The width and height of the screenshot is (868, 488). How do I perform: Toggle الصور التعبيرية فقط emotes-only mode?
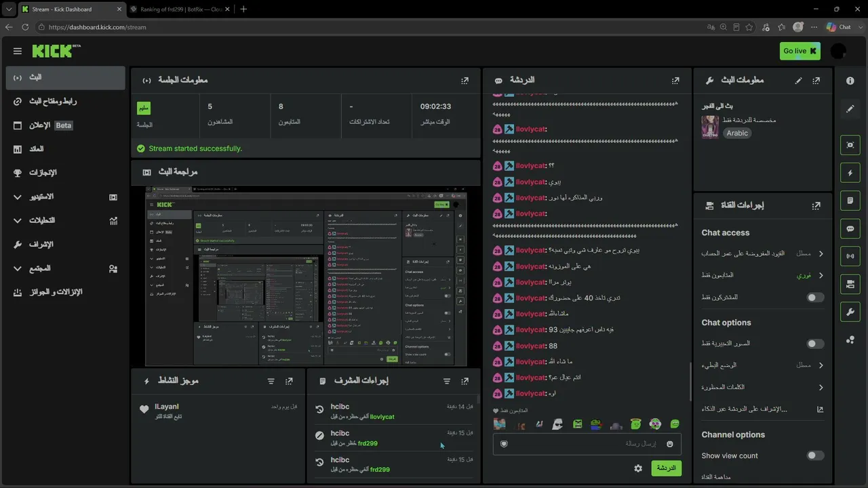click(815, 344)
